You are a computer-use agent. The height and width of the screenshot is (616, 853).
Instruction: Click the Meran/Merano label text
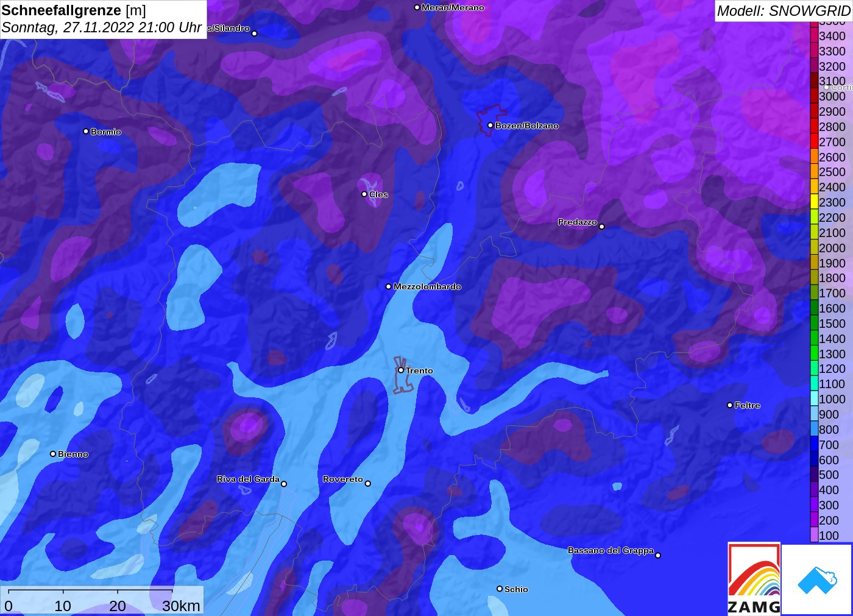453,7
